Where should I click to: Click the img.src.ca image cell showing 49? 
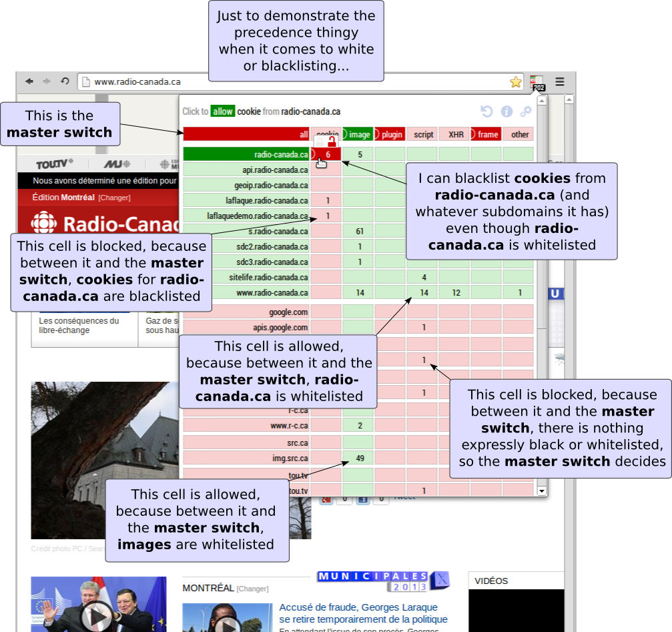pyautogui.click(x=358, y=458)
